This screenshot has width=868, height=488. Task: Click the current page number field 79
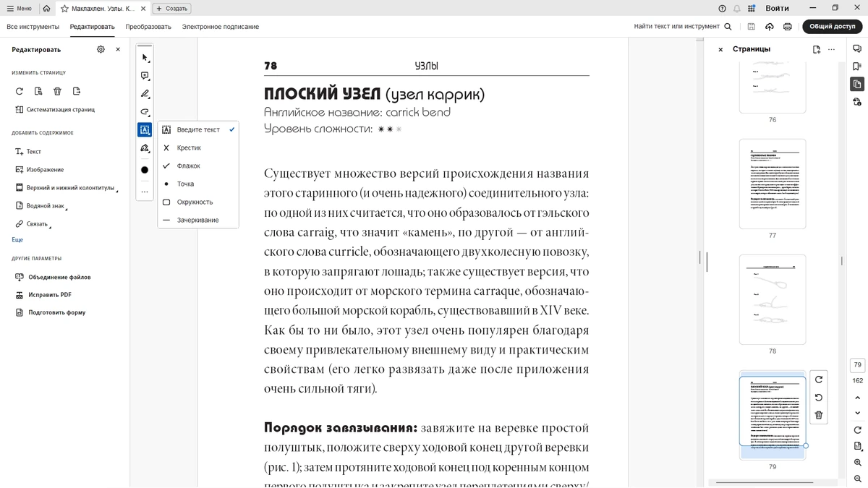tap(858, 365)
